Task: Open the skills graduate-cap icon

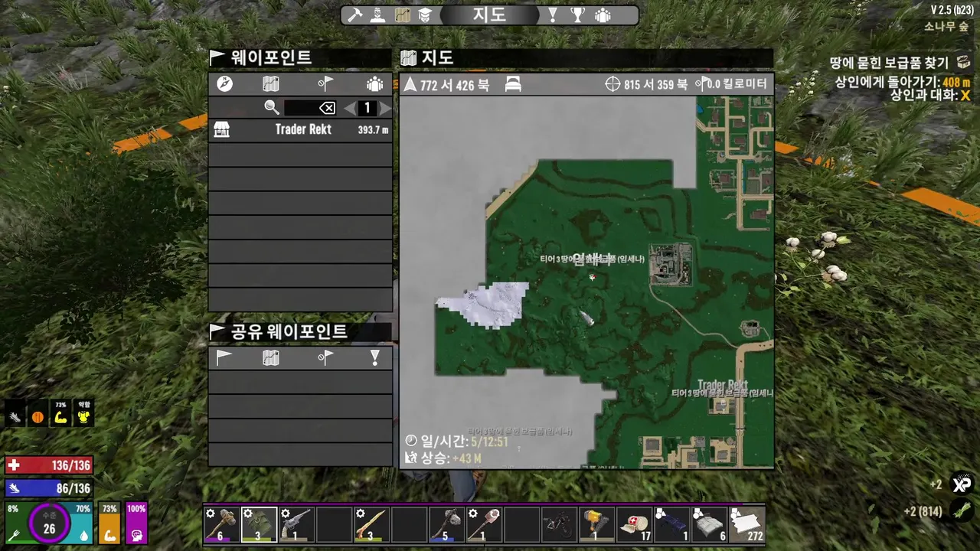Action: pyautogui.click(x=425, y=15)
